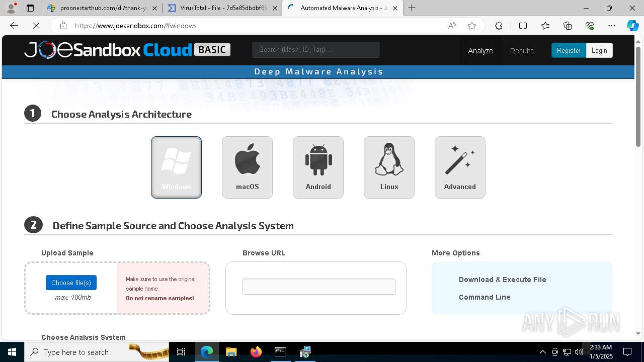Open Task View on the taskbar
This screenshot has height=362, width=644.
[181, 352]
